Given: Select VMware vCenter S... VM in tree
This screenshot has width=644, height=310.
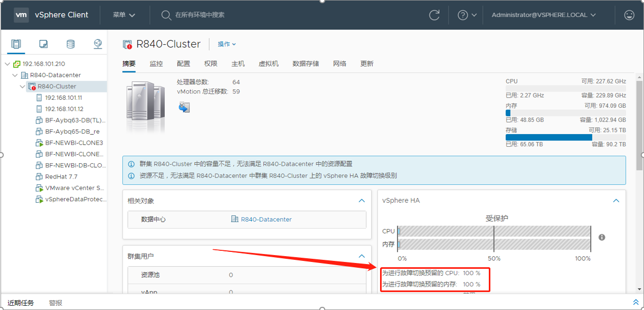Looking at the screenshot, I should pyautogui.click(x=74, y=188).
